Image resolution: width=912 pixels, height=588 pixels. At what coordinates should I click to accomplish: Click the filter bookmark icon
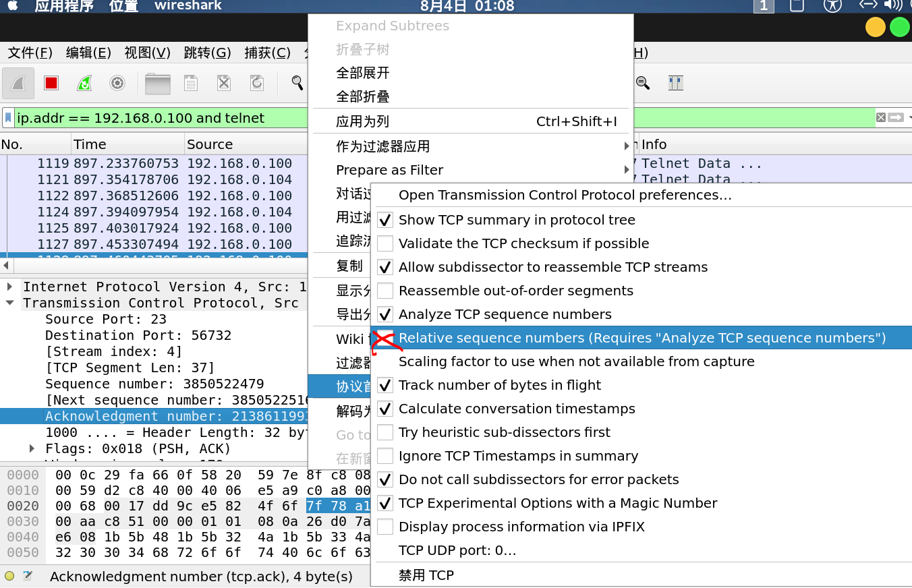point(8,118)
